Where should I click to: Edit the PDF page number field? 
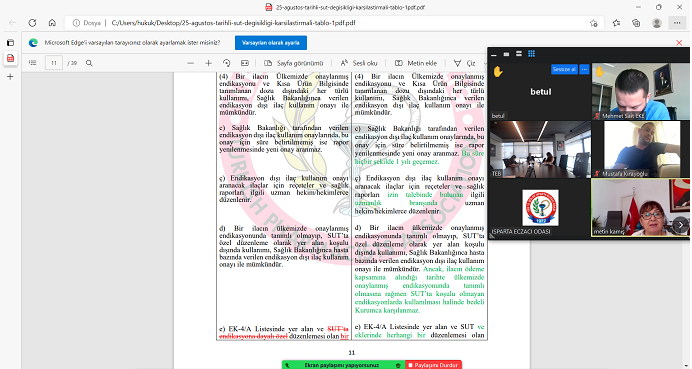point(54,63)
